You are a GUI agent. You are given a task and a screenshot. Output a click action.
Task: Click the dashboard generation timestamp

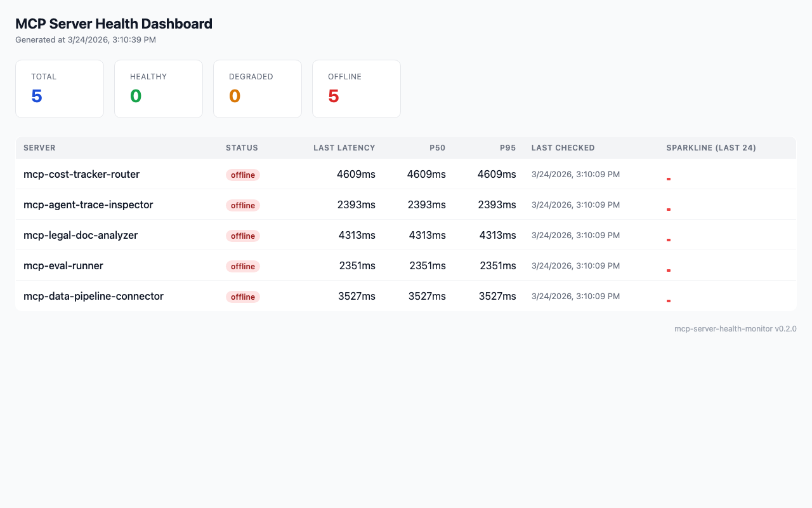[85, 39]
